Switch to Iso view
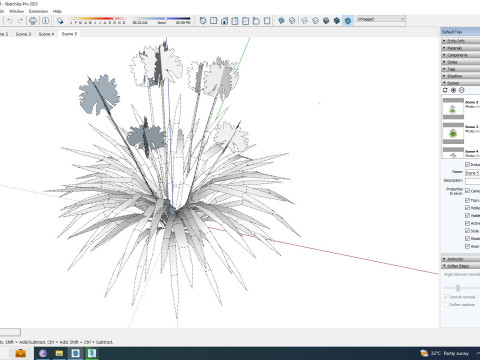The image size is (480, 360). [x=203, y=21]
